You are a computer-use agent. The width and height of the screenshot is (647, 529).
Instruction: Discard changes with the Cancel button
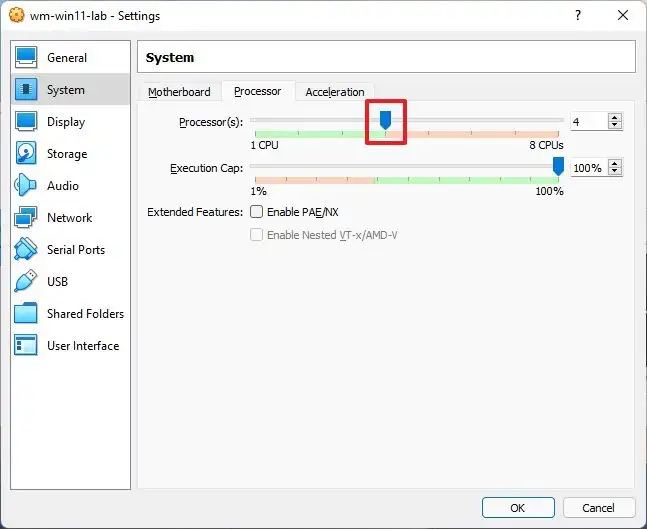point(598,508)
